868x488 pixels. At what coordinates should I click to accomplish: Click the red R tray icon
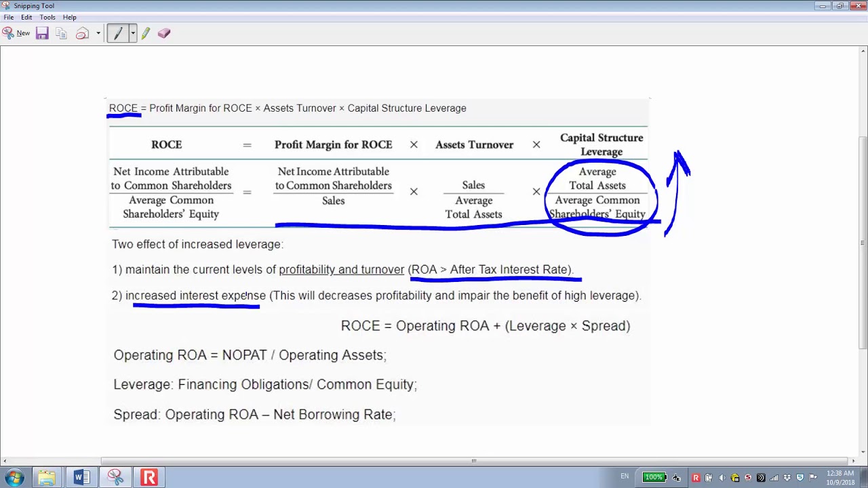coord(696,478)
